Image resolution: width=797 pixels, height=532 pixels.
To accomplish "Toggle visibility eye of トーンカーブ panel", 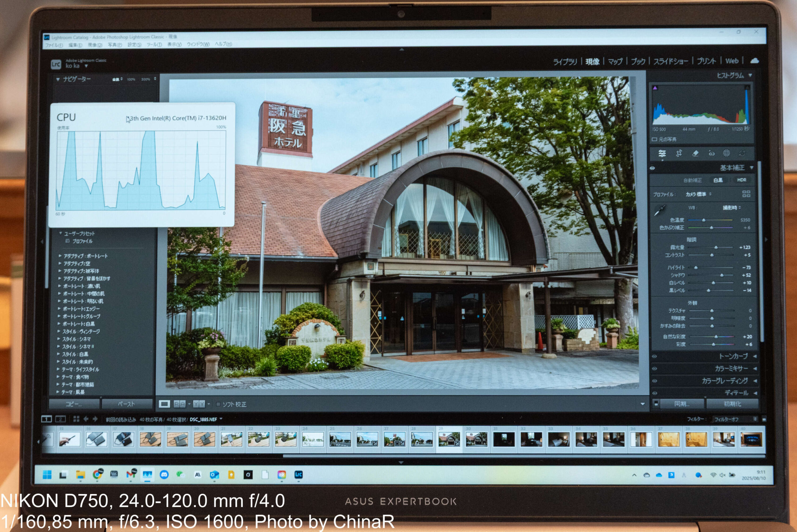I will pyautogui.click(x=654, y=356).
